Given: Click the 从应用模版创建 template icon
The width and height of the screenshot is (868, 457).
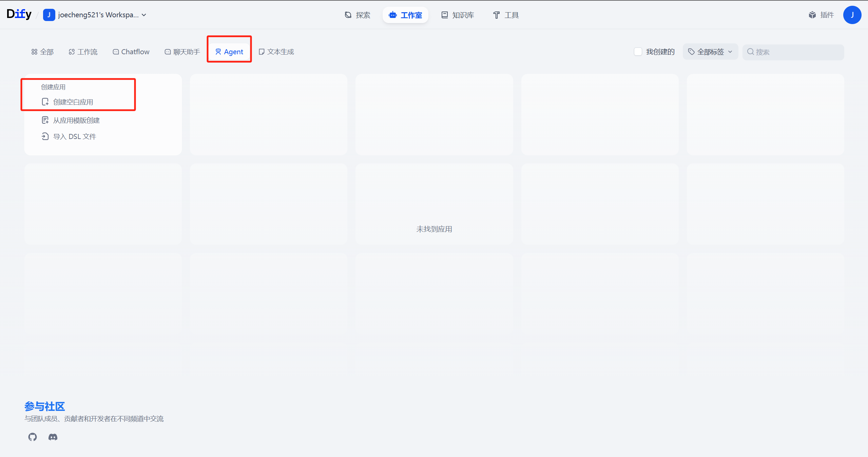Looking at the screenshot, I should [45, 120].
